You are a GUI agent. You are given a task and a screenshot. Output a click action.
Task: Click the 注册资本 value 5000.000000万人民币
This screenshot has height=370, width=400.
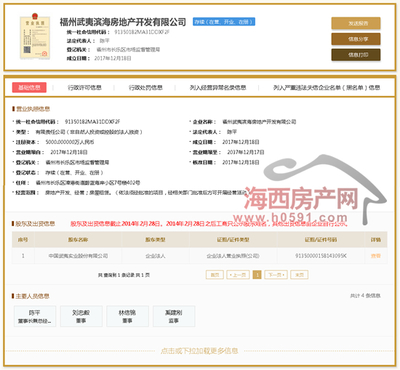click(70, 142)
